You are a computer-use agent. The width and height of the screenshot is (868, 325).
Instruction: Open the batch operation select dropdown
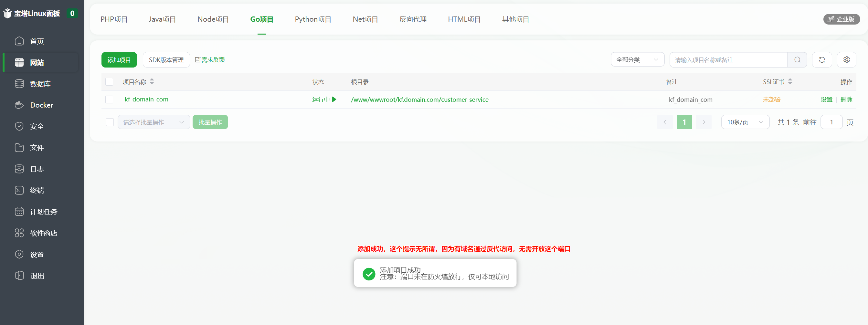coord(153,122)
